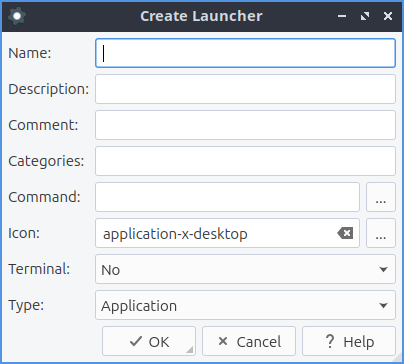Image resolution: width=404 pixels, height=364 pixels.
Task: Click the Categories: label
Action: [x=46, y=161]
